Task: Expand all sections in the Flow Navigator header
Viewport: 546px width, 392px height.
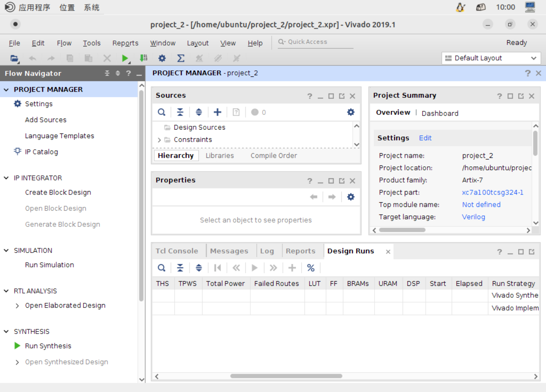Action: [118, 73]
